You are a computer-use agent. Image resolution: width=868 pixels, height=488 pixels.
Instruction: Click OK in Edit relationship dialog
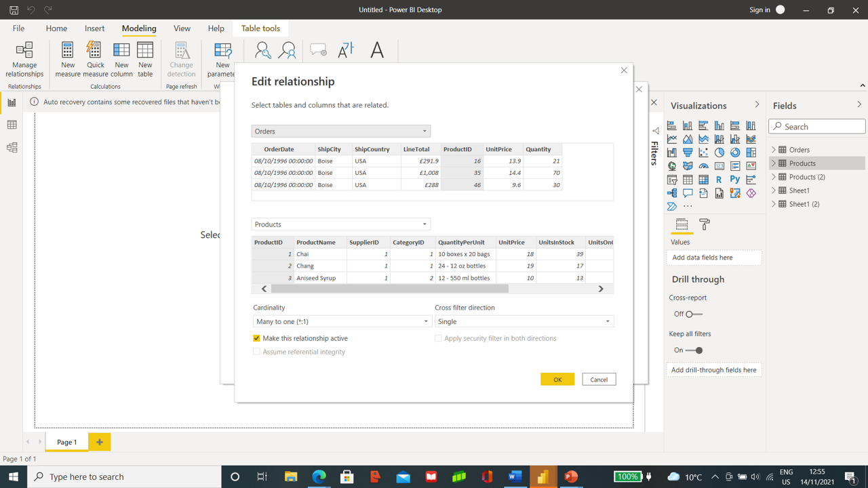[557, 380]
